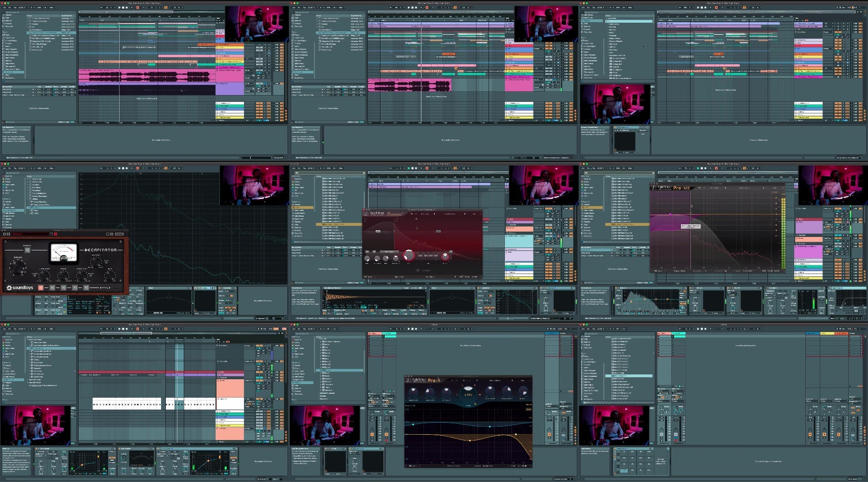Toggle the Decapitator Punish switch
The image size is (868, 482).
[27, 250]
